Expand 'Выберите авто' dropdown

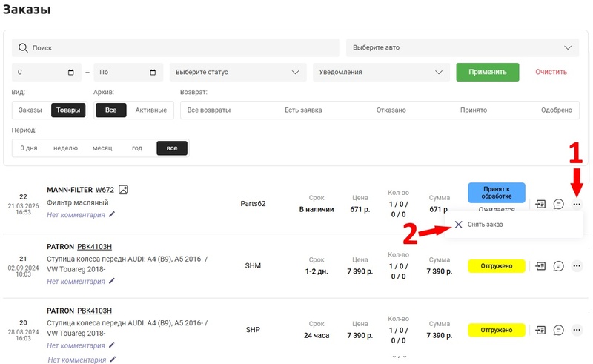462,47
